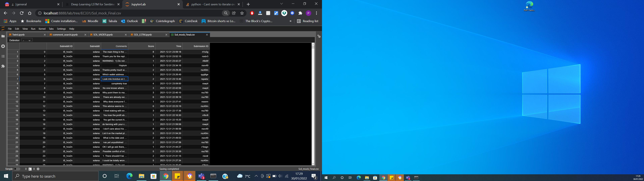Open the Kernel menu
This screenshot has width=644, height=181.
point(42,29)
